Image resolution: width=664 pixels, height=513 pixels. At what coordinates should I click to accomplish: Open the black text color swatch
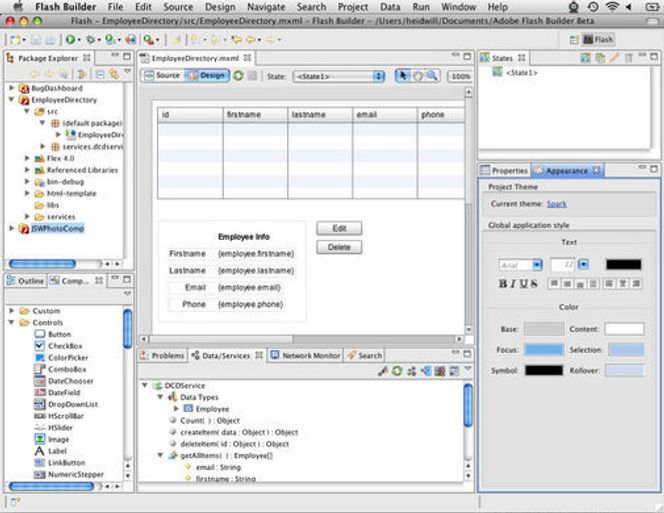coord(623,265)
